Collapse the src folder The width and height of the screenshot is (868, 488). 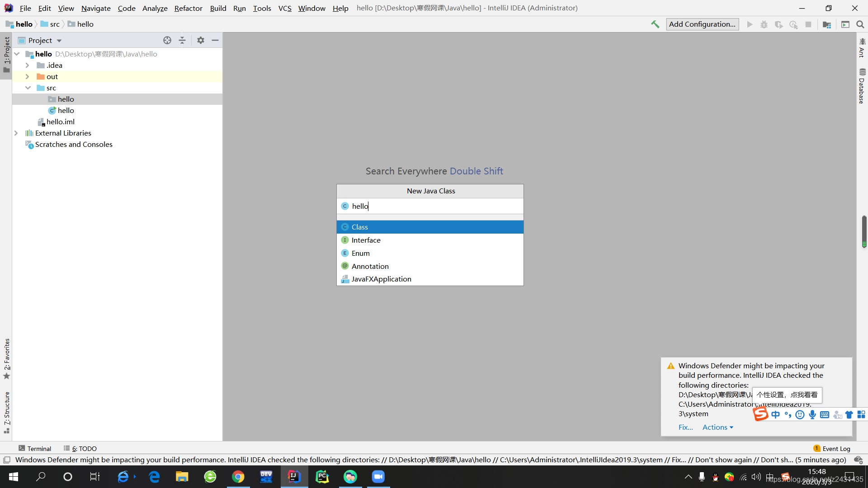click(28, 88)
